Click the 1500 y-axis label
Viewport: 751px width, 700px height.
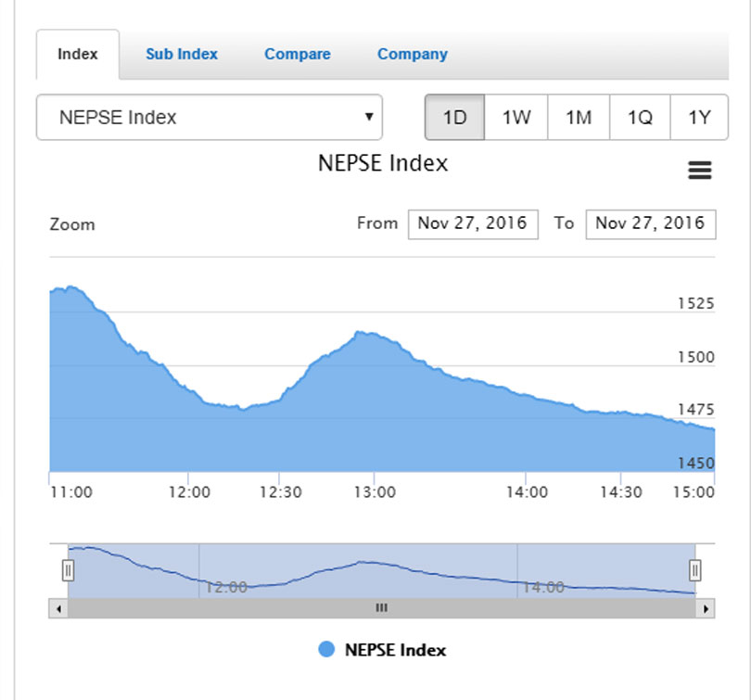click(696, 357)
